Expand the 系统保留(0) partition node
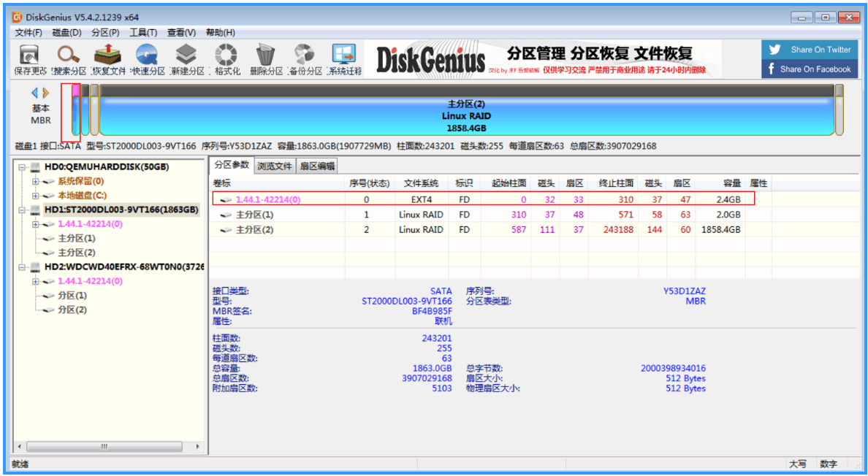Viewport: 868px width, 476px height. click(35, 181)
